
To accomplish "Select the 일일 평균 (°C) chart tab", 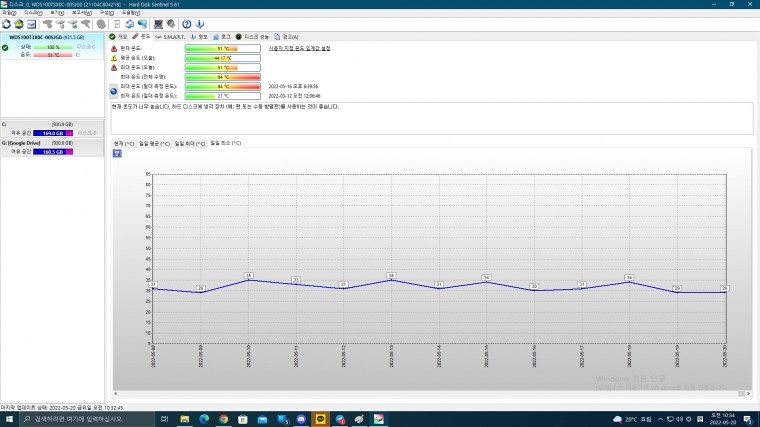I will coord(154,143).
